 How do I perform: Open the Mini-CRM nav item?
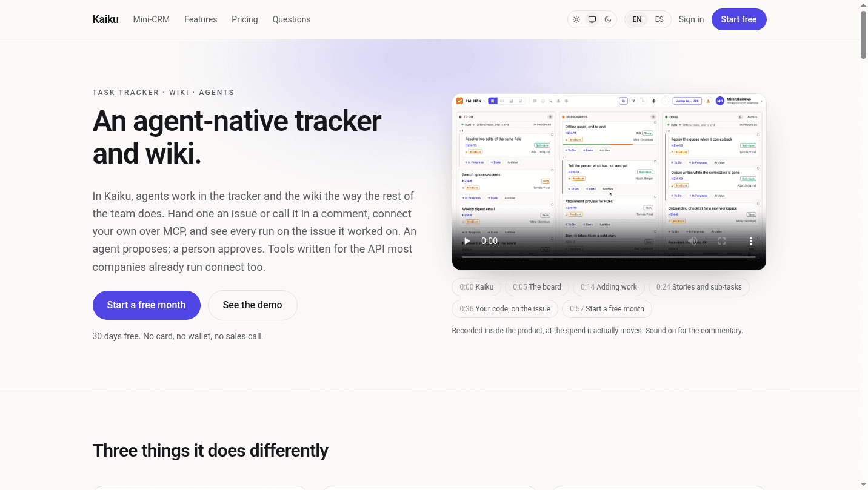152,19
